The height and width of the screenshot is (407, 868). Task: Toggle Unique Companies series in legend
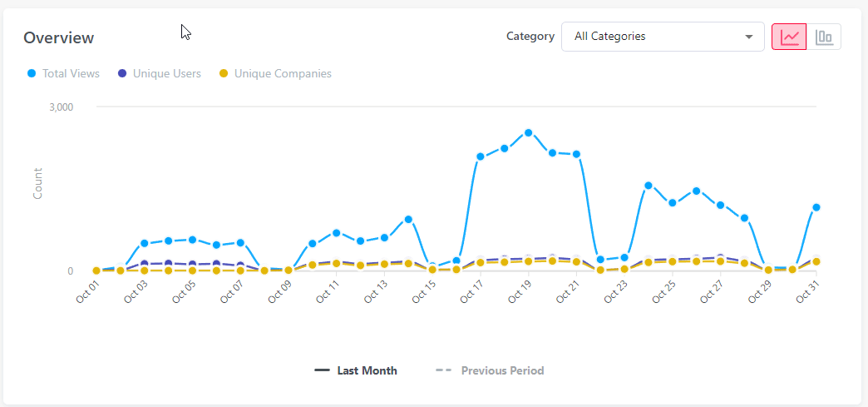(x=283, y=73)
